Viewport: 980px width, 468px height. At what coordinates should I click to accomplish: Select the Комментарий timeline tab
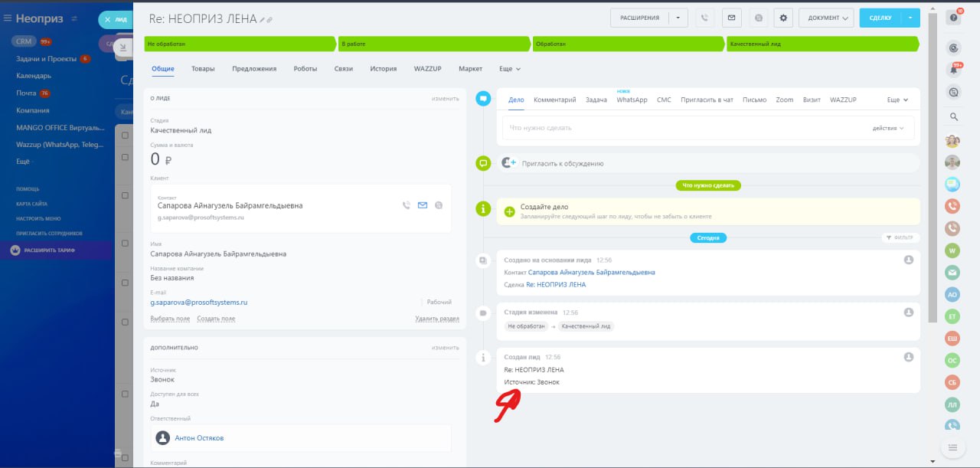click(x=554, y=100)
